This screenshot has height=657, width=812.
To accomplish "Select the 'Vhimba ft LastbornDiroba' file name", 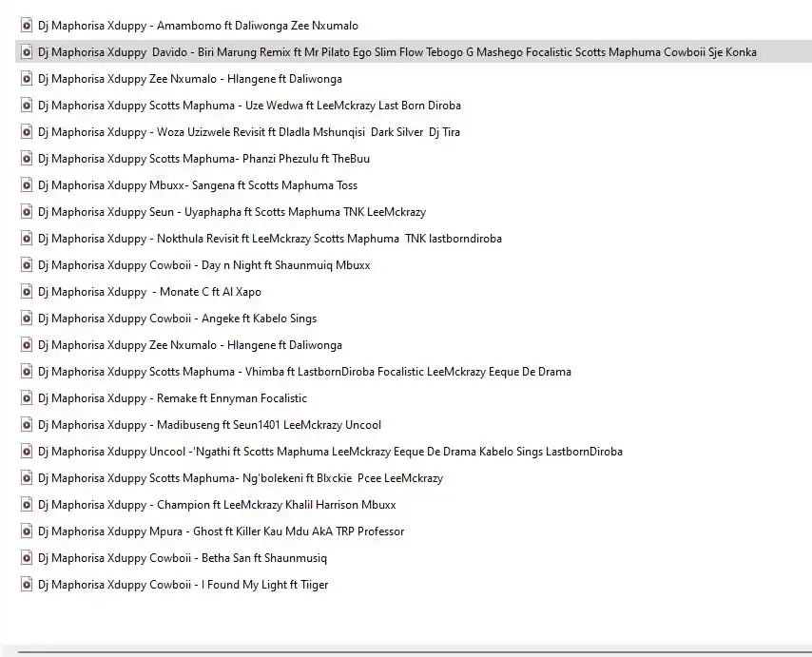I will [x=304, y=371].
